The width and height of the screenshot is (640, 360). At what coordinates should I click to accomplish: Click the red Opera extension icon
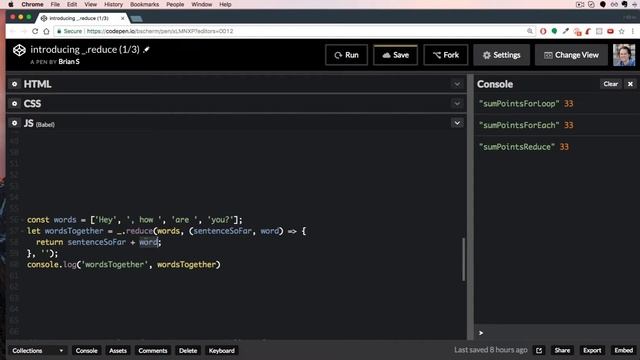pos(543,31)
